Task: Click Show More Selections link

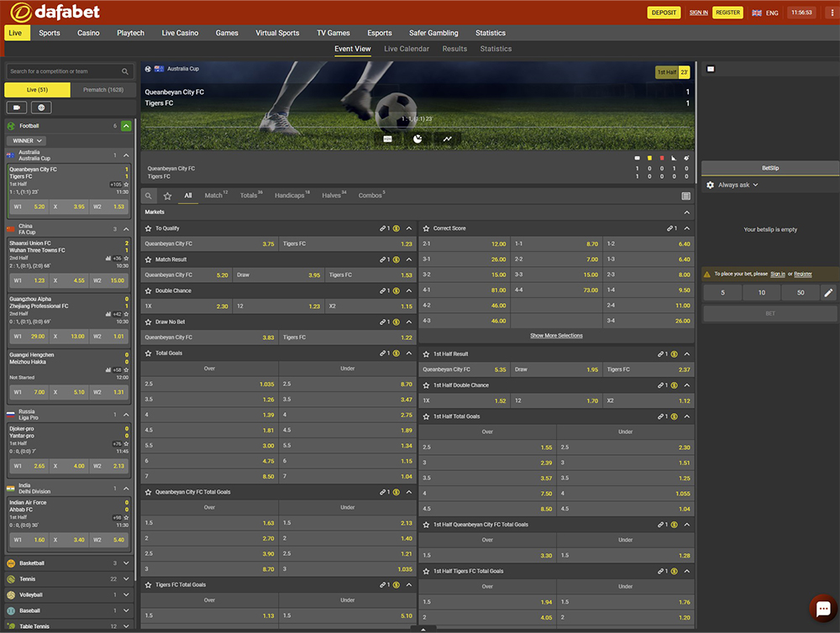Action: [557, 336]
